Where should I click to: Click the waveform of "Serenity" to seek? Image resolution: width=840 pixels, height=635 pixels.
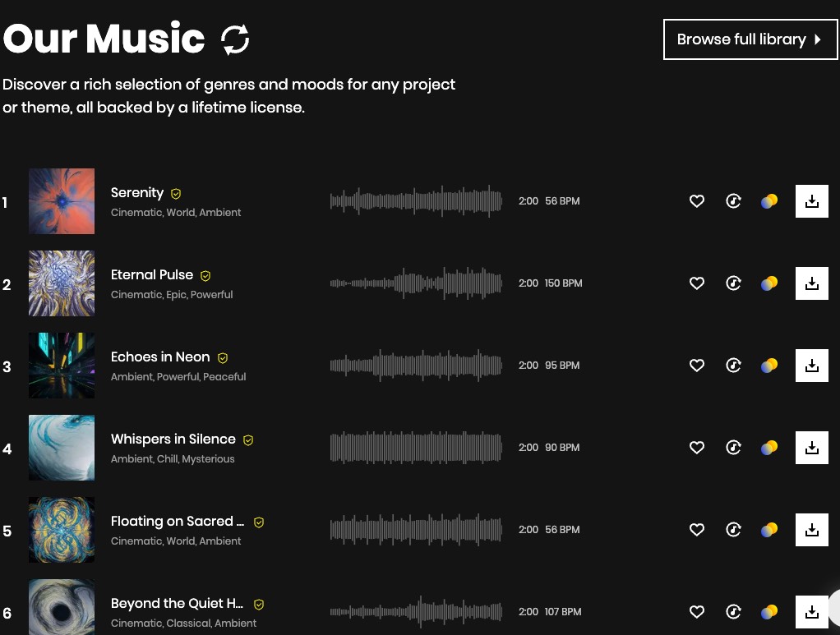click(416, 201)
